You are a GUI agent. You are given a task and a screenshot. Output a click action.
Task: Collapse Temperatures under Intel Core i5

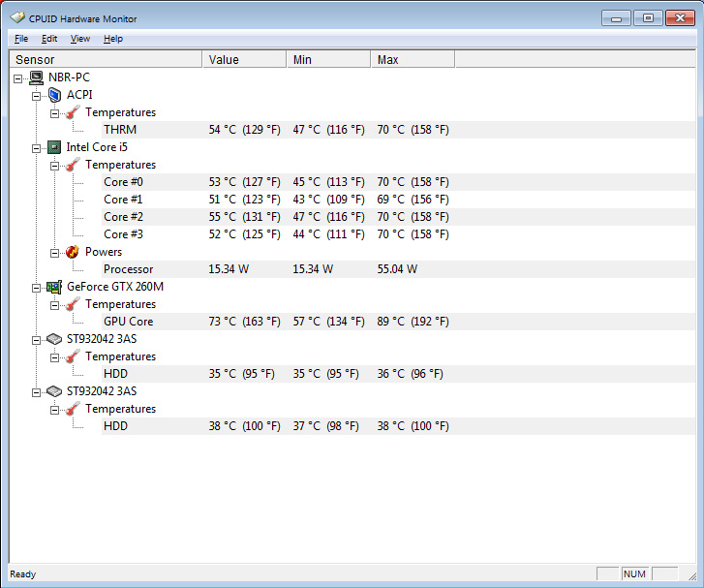point(54,167)
